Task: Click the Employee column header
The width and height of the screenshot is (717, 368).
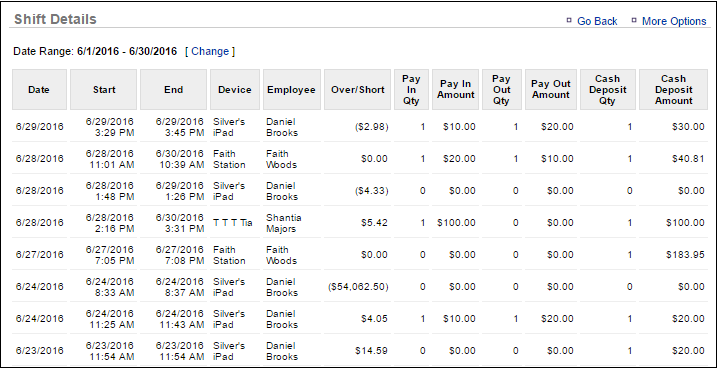Action: 292,90
